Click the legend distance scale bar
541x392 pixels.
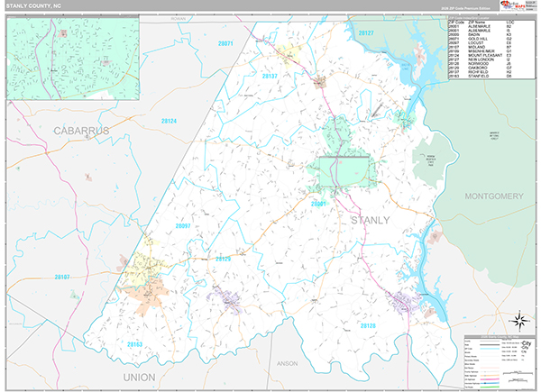pos(518,373)
